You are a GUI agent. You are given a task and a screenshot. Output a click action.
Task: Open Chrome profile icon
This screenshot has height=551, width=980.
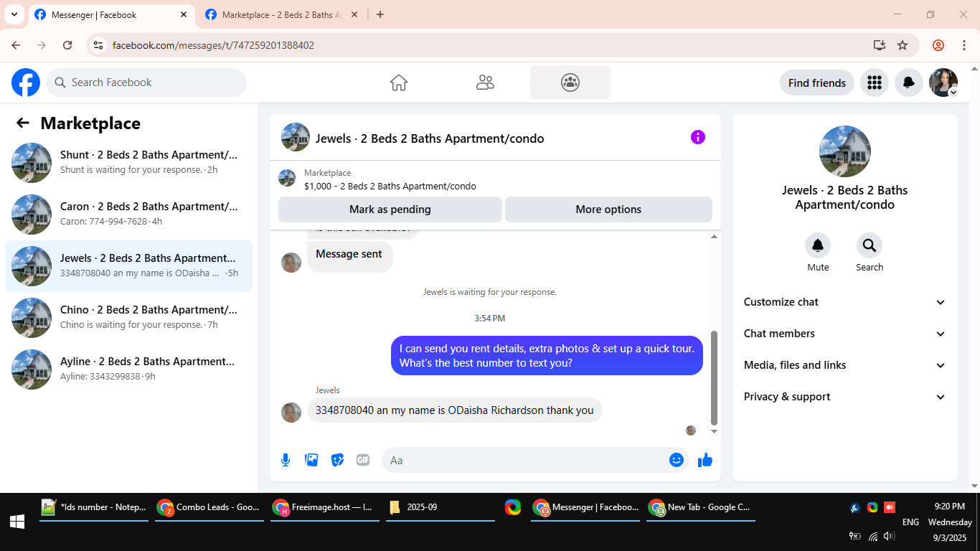point(938,45)
